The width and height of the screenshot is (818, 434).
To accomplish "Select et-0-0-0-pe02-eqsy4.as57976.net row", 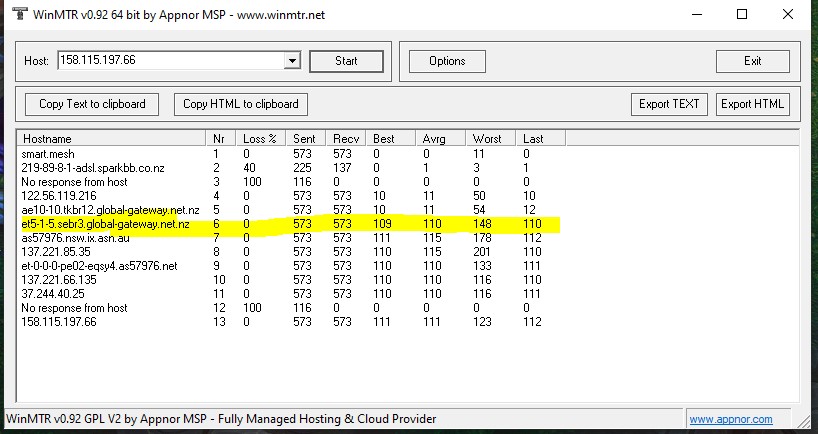I will (291, 266).
